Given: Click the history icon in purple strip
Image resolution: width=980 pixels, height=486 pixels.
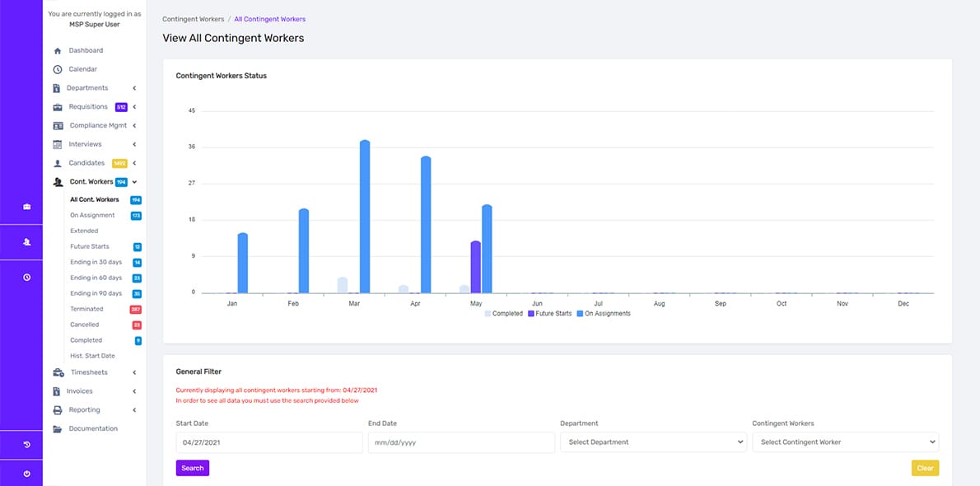Looking at the screenshot, I should coord(27,445).
